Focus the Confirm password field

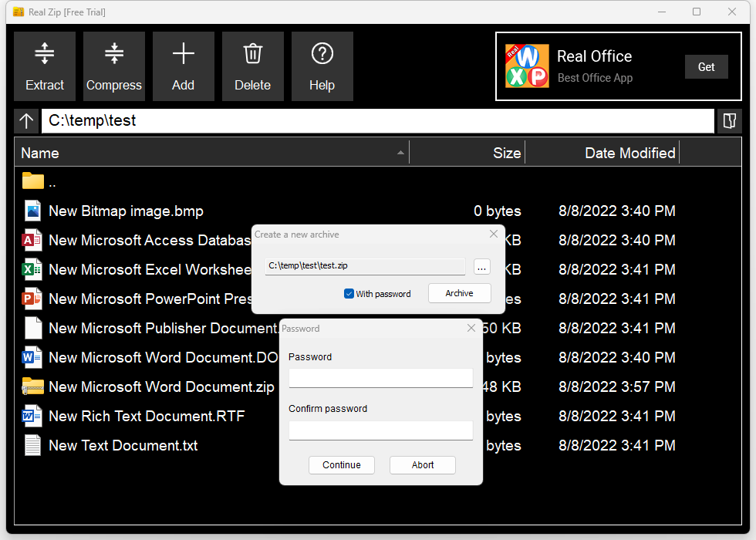[380, 430]
